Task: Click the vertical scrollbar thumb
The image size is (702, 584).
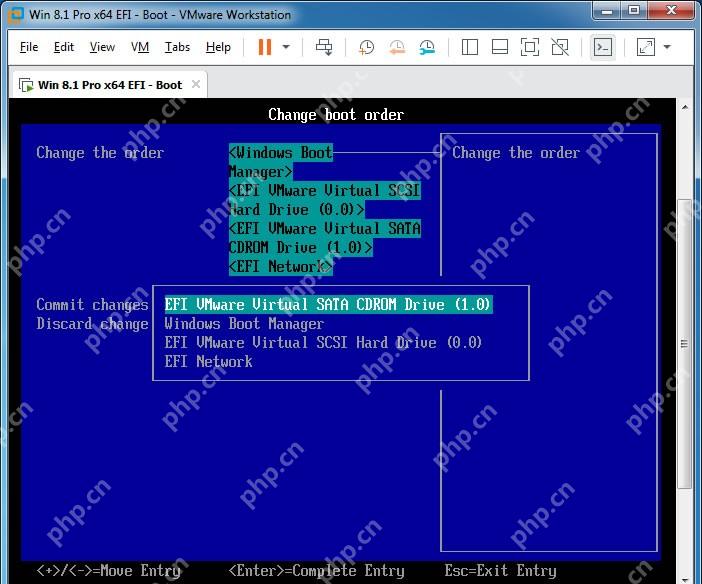Action: tap(684, 344)
